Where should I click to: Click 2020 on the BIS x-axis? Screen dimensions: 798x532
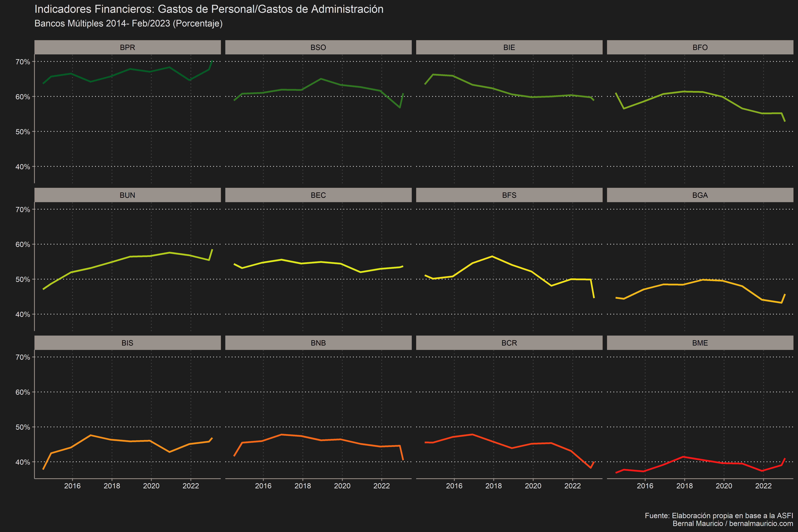(151, 486)
